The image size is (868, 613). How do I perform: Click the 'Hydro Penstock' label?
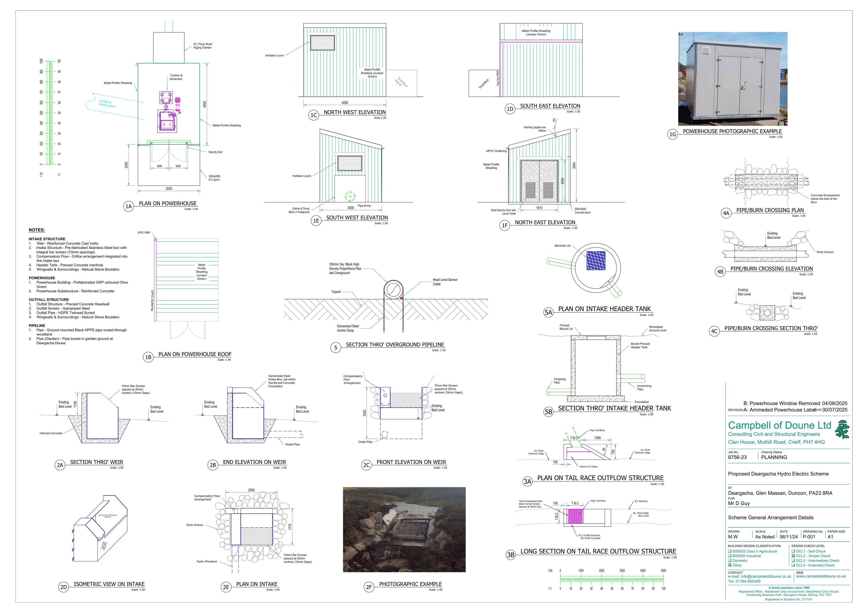point(207,562)
